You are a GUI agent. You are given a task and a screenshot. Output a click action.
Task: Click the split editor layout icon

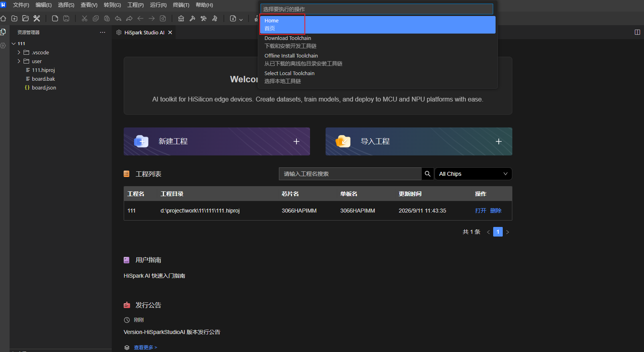[x=637, y=32]
